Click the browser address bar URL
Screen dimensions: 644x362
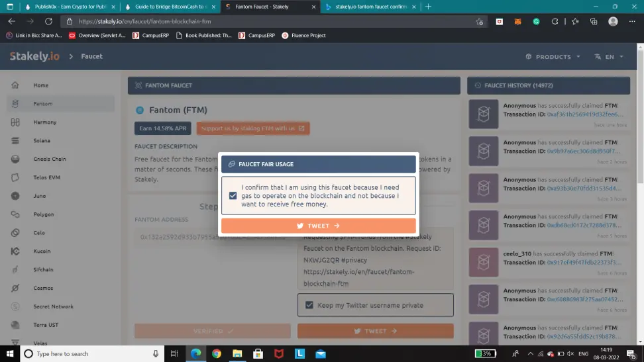(x=144, y=21)
